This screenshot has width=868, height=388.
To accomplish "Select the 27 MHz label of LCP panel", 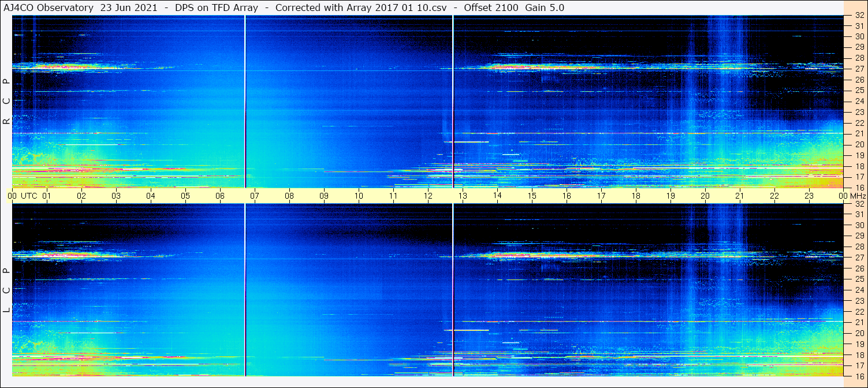I will pyautogui.click(x=859, y=258).
